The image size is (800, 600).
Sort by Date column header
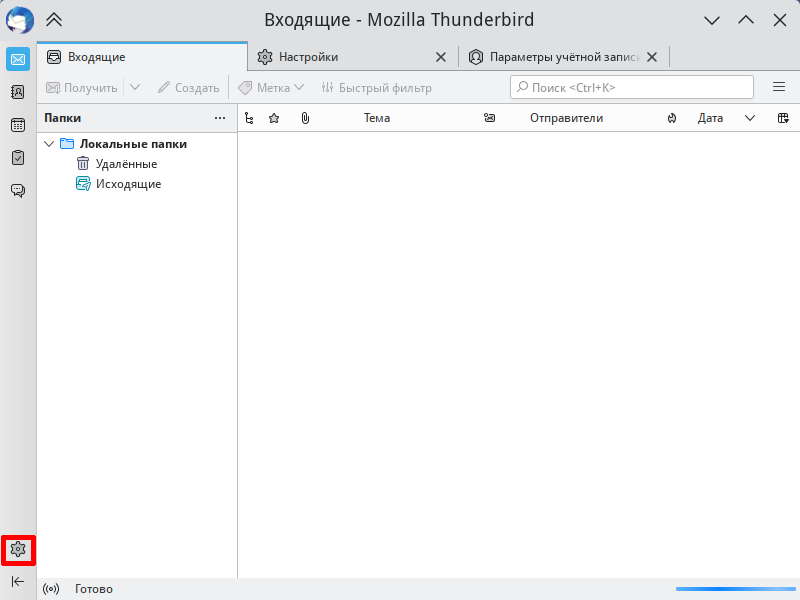coord(710,118)
